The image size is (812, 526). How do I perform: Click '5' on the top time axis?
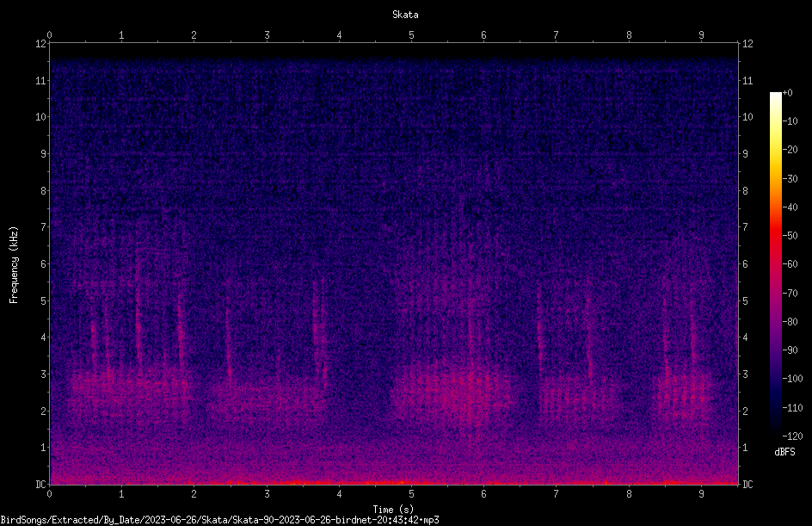click(x=412, y=35)
